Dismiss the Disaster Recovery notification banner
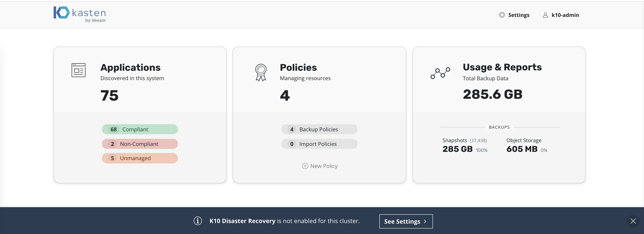Viewport: 644px width, 234px height. [633, 221]
